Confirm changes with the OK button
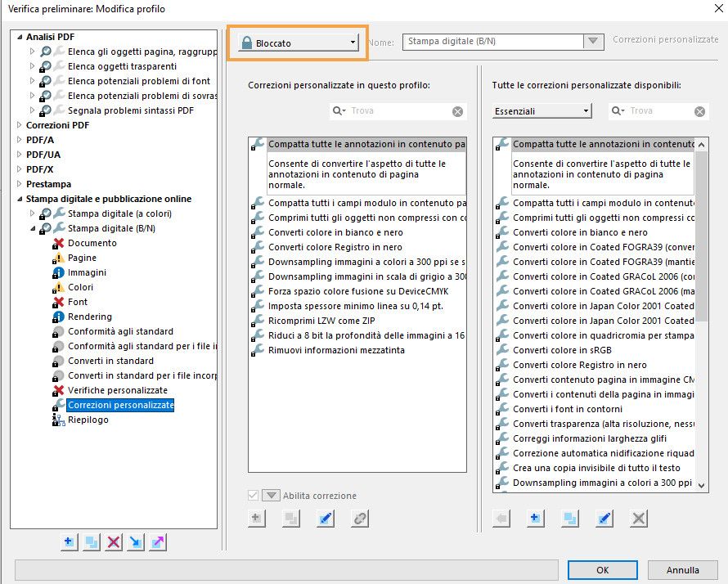 [x=602, y=570]
